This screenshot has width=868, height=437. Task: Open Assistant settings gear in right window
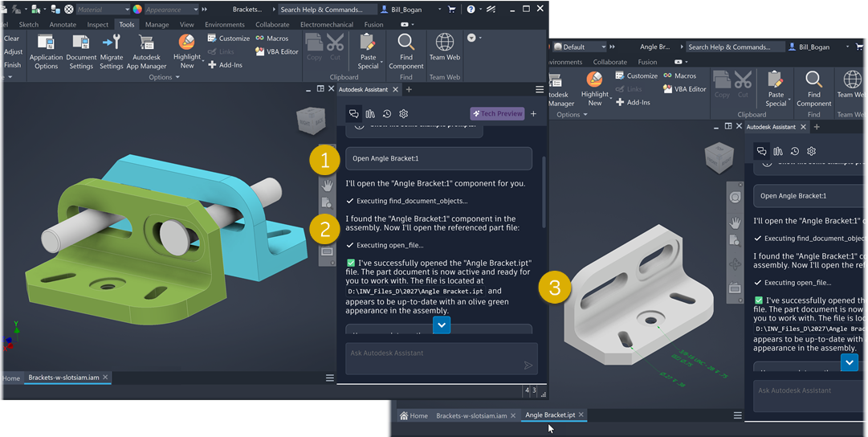pyautogui.click(x=812, y=151)
